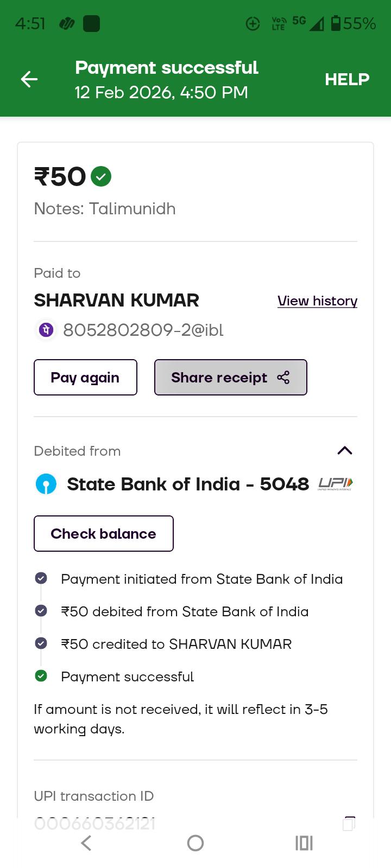Tap the '₹50 credited' step checkmark
Viewport: 391px width, 868px height.
click(41, 643)
